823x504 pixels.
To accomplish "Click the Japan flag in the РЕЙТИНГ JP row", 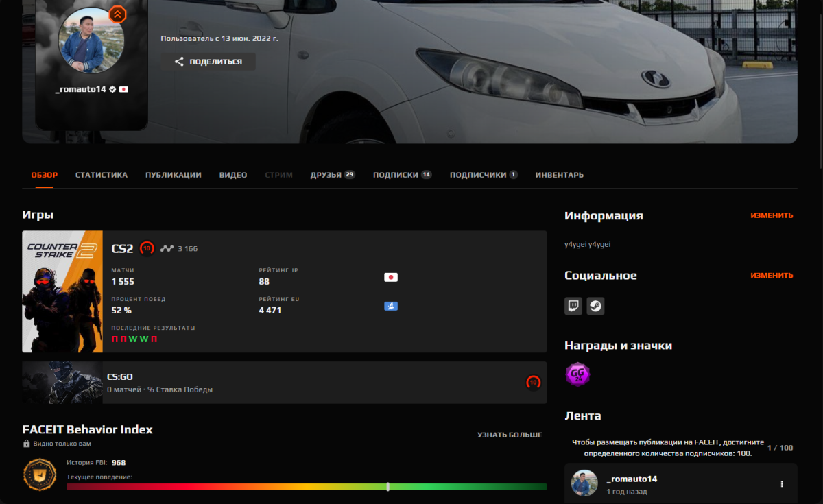I will tap(391, 277).
